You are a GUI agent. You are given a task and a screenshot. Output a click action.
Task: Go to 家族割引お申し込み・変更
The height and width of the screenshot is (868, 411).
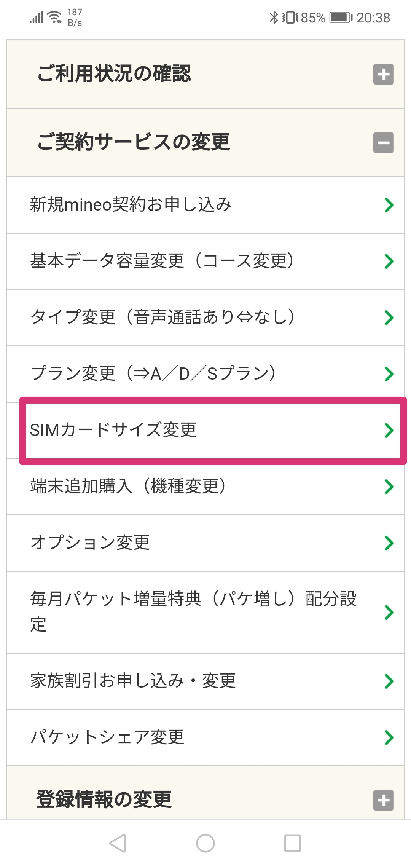133,681
